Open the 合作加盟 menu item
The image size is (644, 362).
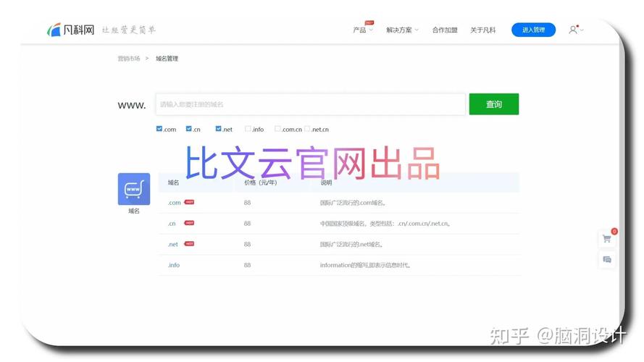tap(445, 30)
